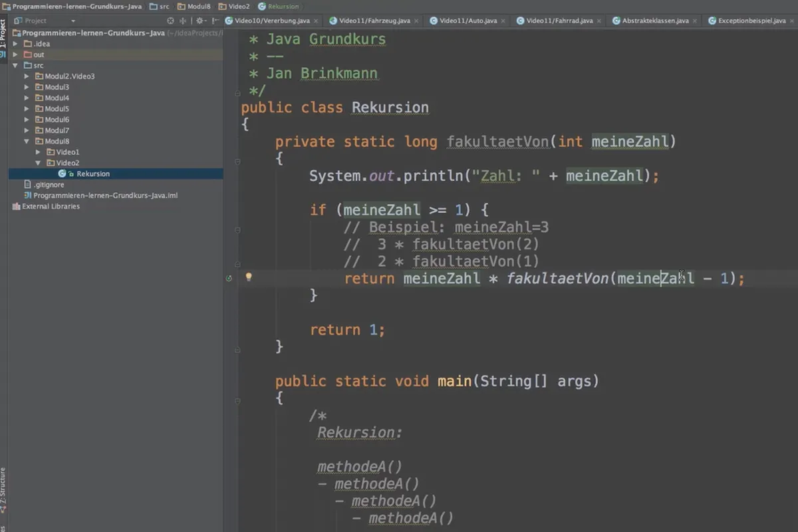The width and height of the screenshot is (798, 532).
Task: Click the src folder icon in breadcrumb bar
Action: pyautogui.click(x=154, y=6)
